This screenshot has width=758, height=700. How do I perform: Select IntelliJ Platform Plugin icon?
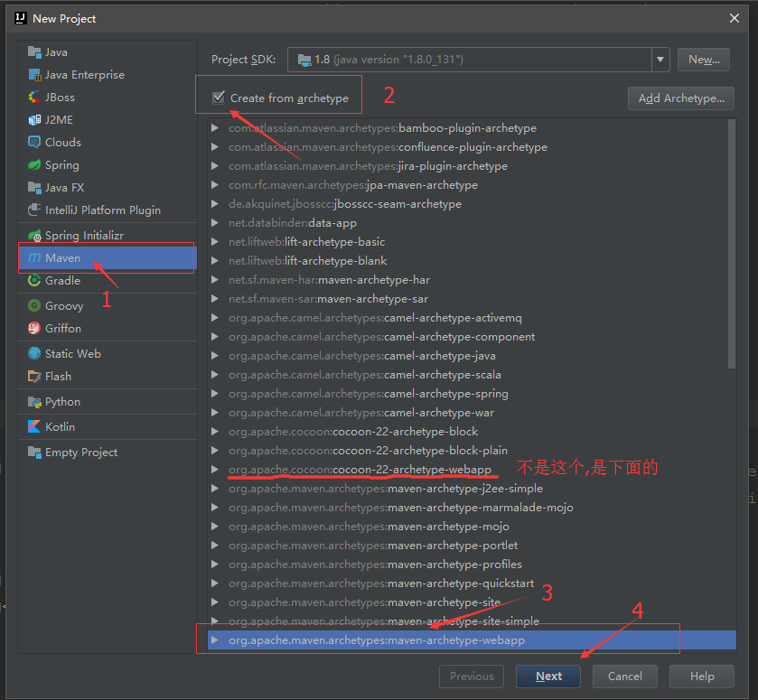[x=34, y=210]
